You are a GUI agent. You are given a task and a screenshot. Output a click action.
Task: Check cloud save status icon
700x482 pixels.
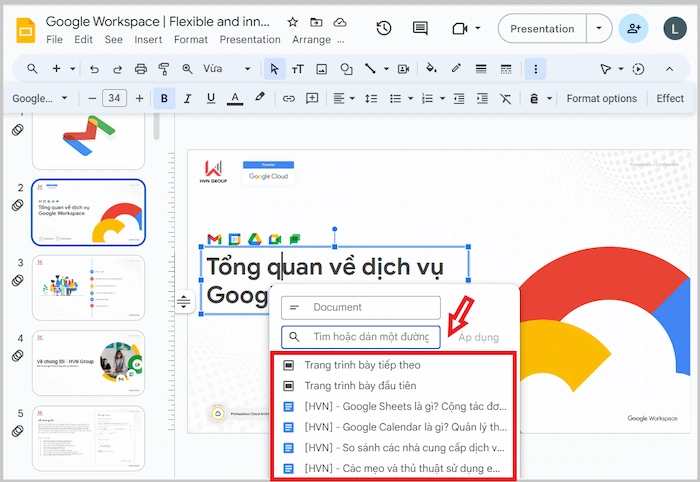click(x=340, y=22)
